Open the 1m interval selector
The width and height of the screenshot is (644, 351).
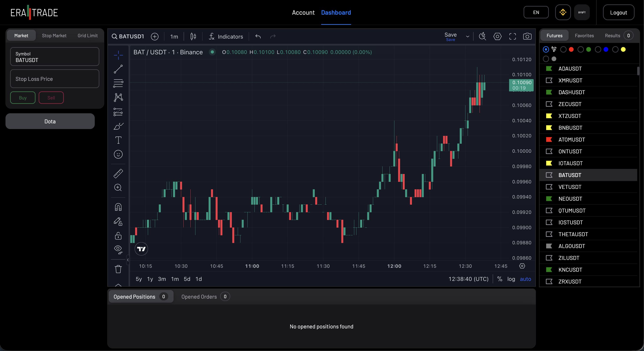pos(174,36)
